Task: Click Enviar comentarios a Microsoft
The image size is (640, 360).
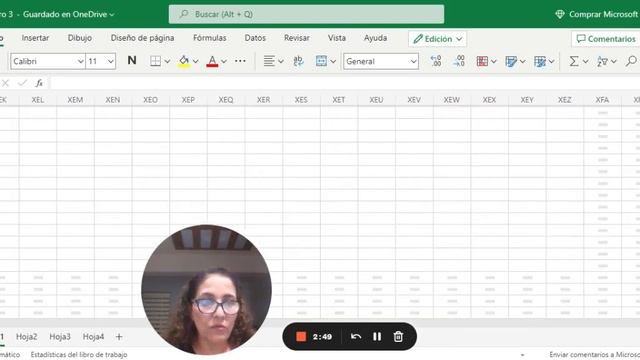Action: point(594,355)
